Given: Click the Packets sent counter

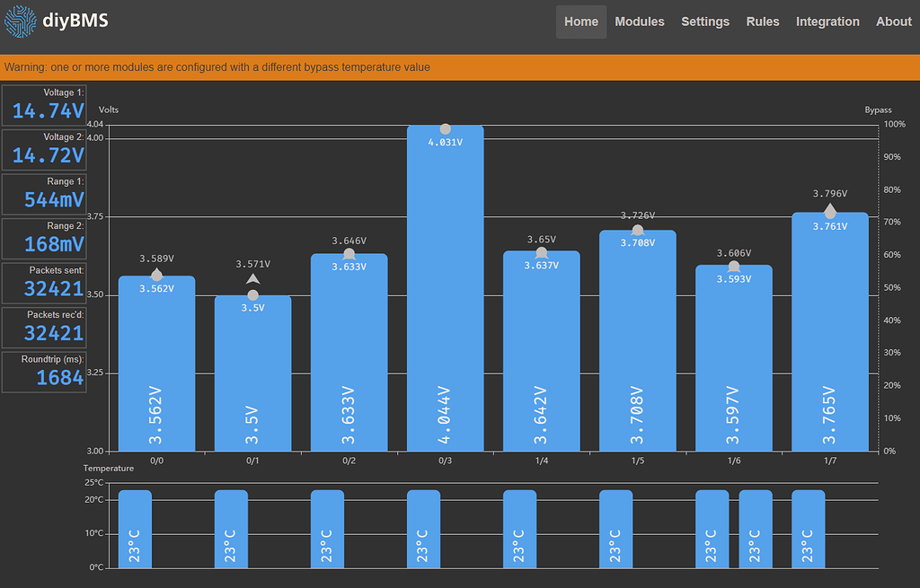Looking at the screenshot, I should click(43, 283).
